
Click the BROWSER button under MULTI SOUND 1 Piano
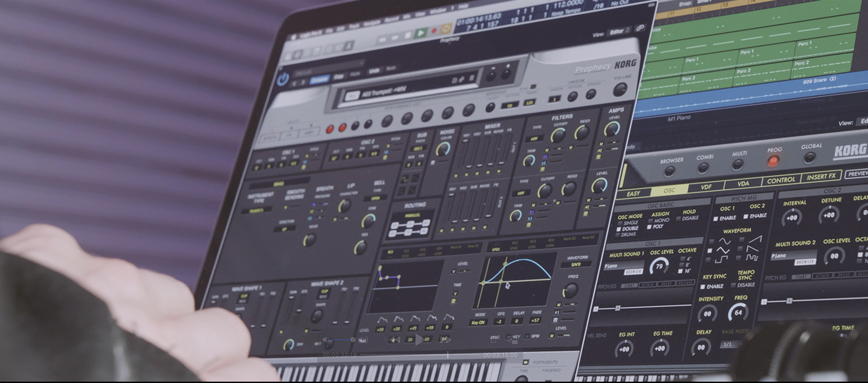tap(633, 272)
